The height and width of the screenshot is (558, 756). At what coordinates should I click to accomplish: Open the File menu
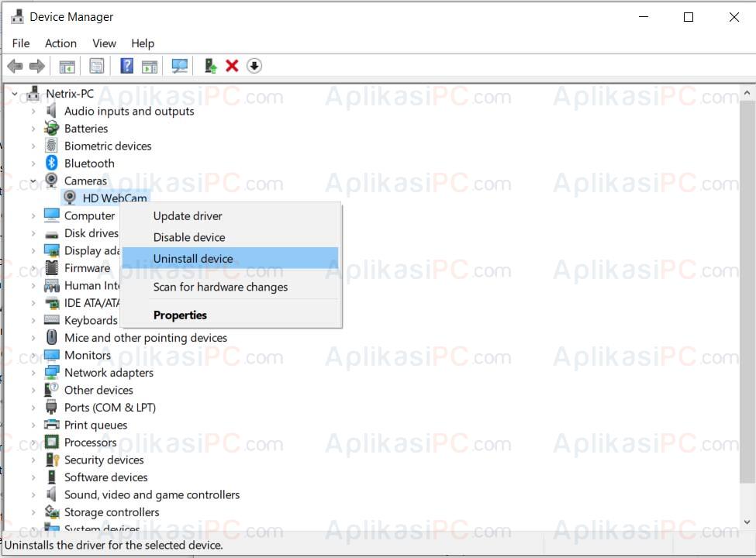[x=21, y=43]
